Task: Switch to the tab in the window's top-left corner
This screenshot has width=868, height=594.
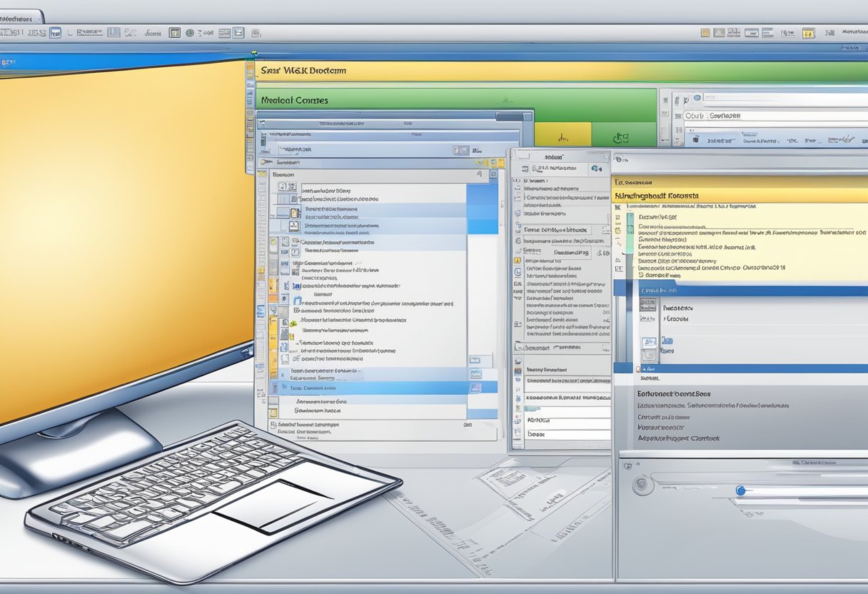Action: click(21, 12)
